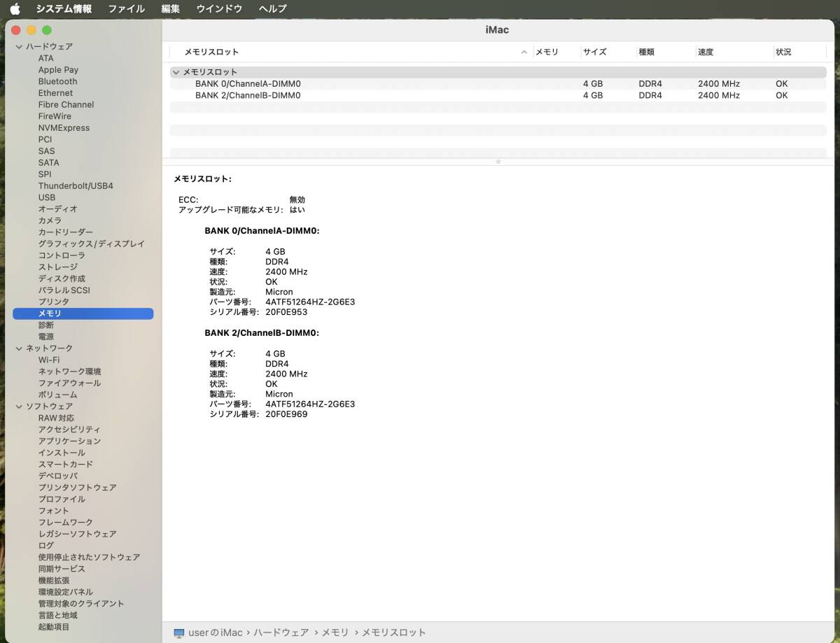This screenshot has height=643, width=840.
Task: Select オーディオ in the sidebar
Action: (x=57, y=209)
